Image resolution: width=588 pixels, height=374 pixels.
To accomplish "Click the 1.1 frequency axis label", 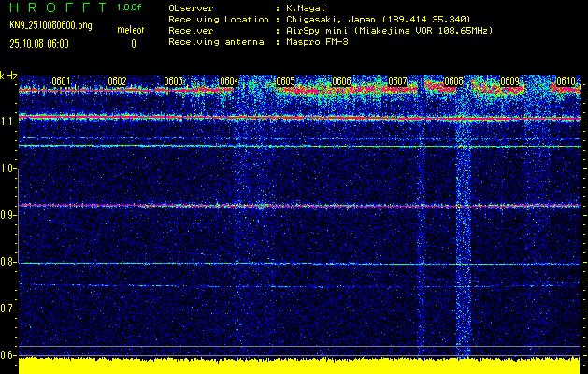I will [x=8, y=122].
